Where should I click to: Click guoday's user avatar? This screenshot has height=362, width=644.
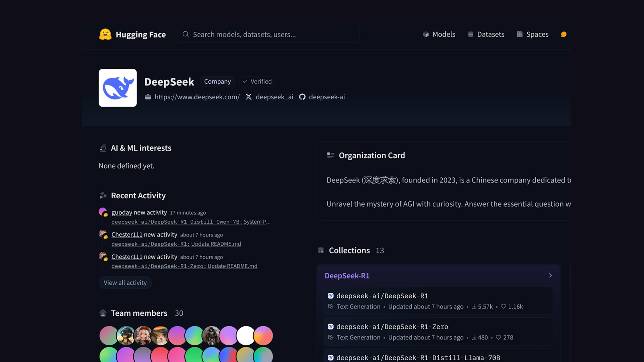pos(103,212)
